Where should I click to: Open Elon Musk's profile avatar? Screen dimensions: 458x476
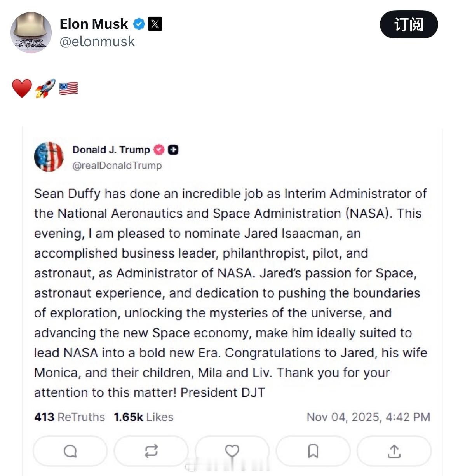(x=31, y=33)
